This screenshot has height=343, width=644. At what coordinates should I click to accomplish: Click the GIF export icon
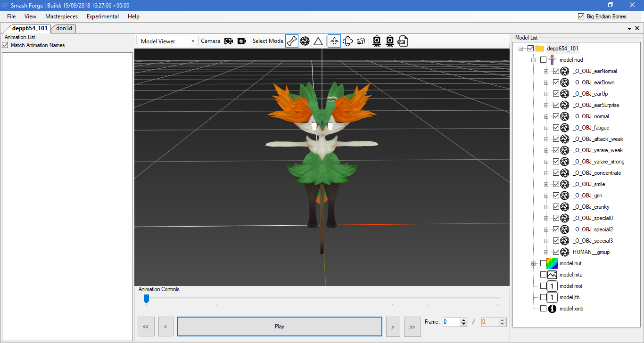pyautogui.click(x=403, y=41)
